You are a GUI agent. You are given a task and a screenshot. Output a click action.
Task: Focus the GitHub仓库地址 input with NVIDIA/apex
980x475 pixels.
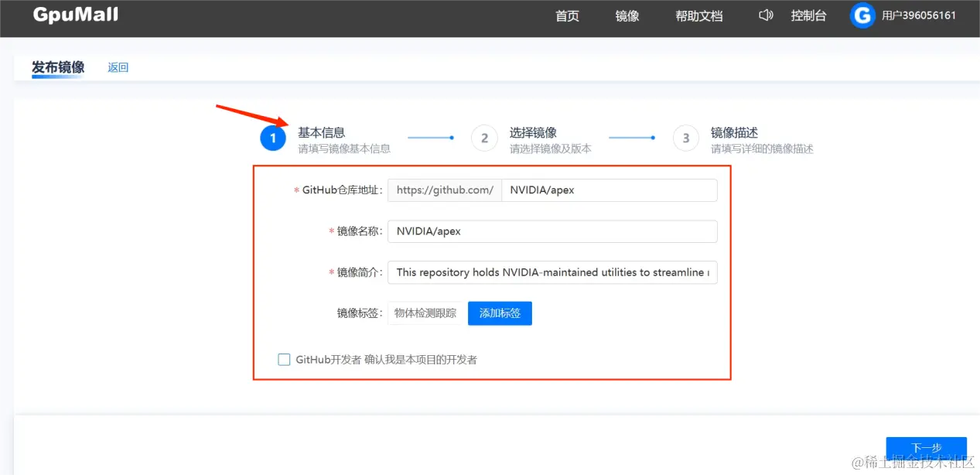[610, 190]
